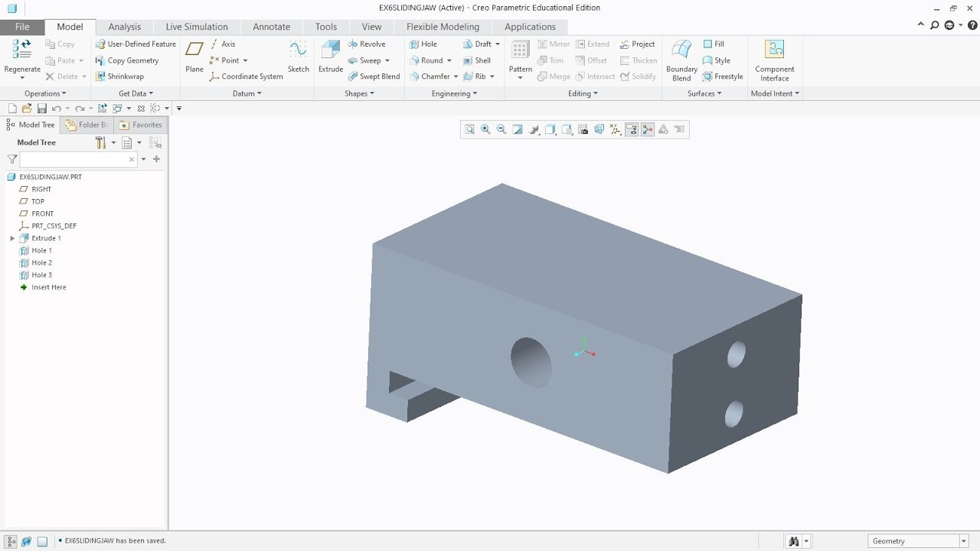
Task: Click the close window X icon in quick access toolbar
Action: coord(141,109)
